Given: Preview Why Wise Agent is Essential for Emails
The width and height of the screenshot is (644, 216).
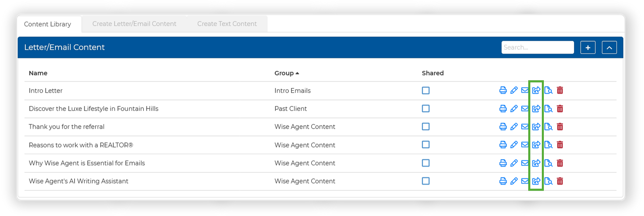Looking at the screenshot, I should 548,163.
